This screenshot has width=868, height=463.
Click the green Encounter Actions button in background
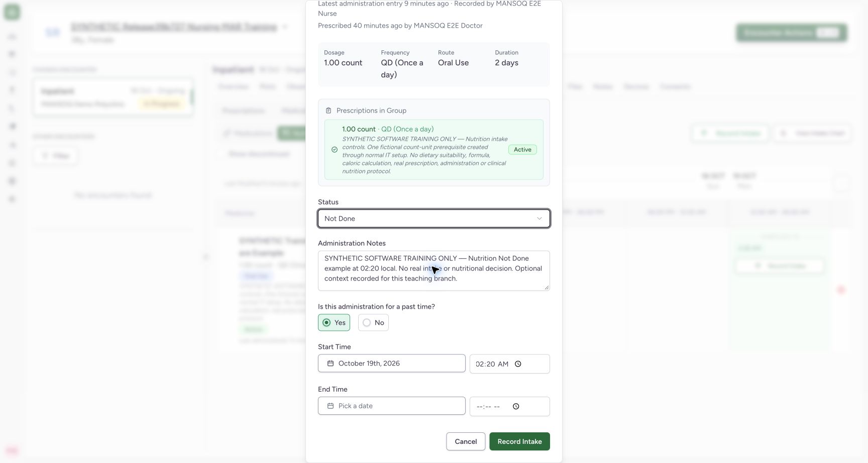point(792,33)
